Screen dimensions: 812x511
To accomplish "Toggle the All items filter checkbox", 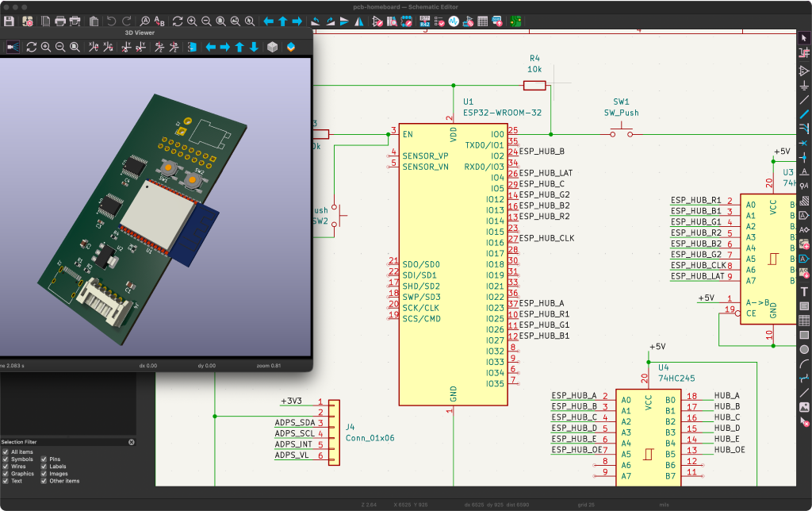I will (x=6, y=451).
